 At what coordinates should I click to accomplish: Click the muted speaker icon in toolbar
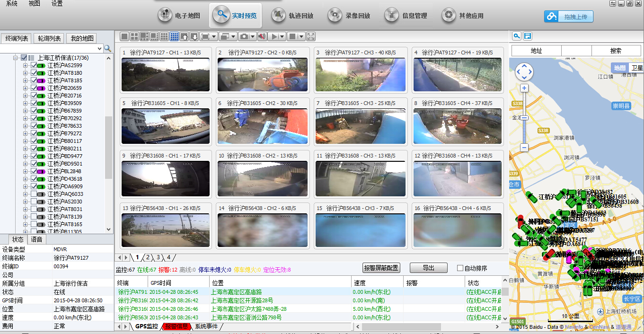coord(262,36)
